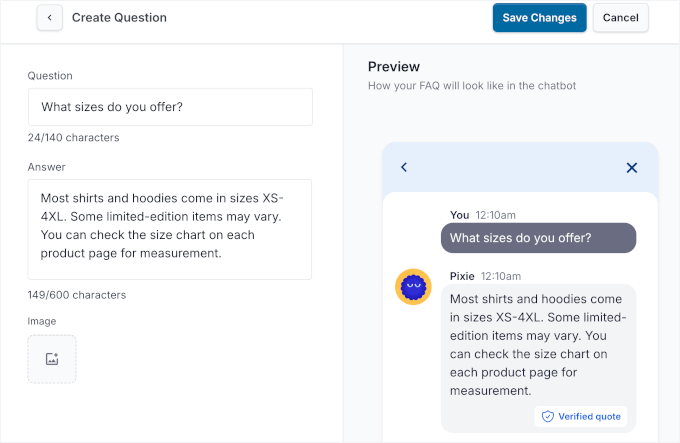680x443 pixels.
Task: Click the "Image" field label
Action: pos(42,321)
